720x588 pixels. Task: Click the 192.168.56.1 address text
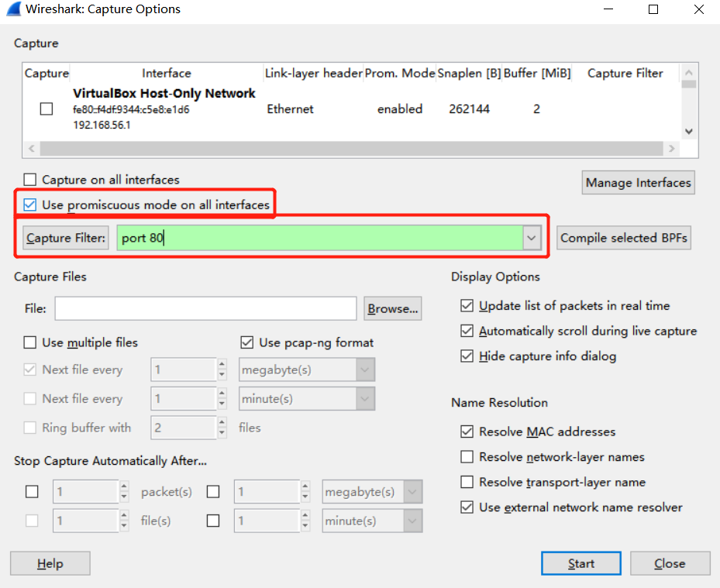[x=102, y=125]
